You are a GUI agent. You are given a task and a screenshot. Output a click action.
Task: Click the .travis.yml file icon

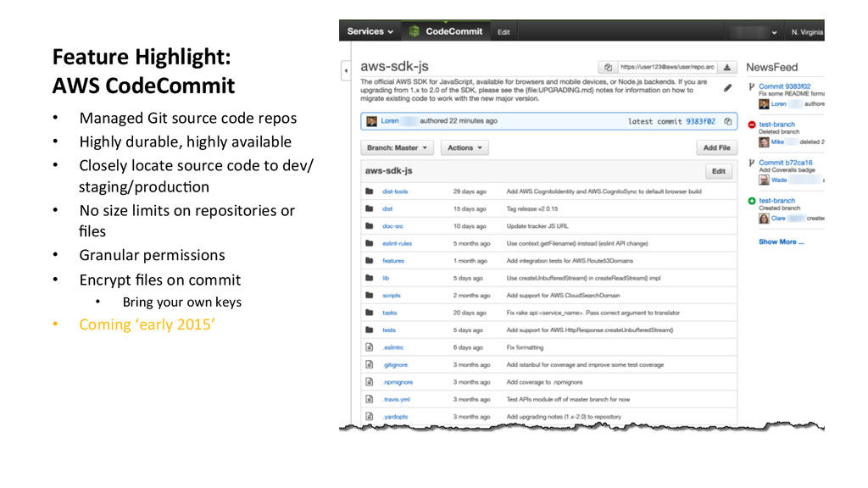point(370,399)
